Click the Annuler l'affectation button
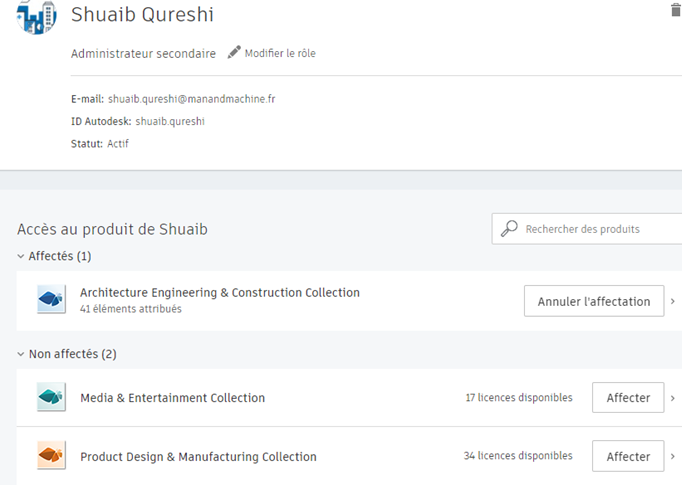 594,301
